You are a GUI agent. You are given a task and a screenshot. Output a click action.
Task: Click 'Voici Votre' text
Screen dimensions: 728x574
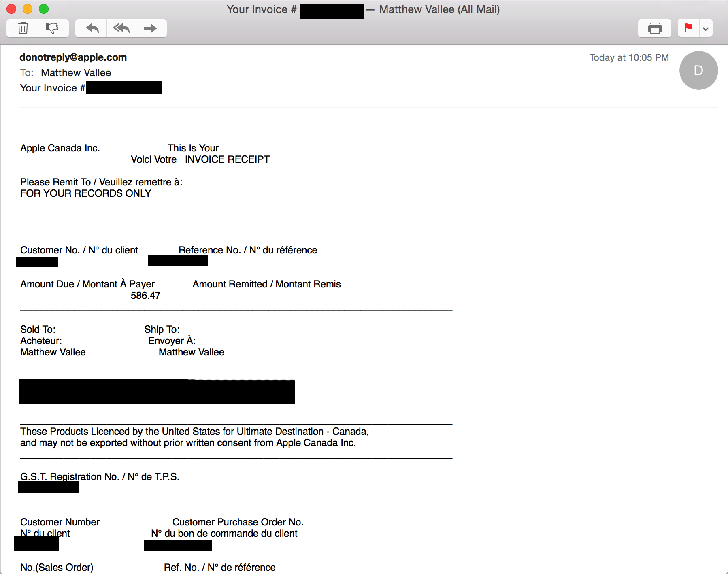tap(154, 159)
